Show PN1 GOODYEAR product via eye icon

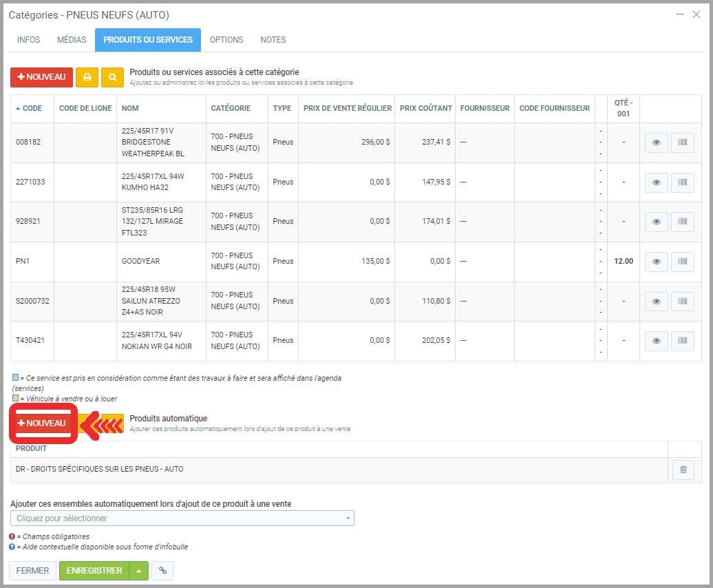point(656,262)
